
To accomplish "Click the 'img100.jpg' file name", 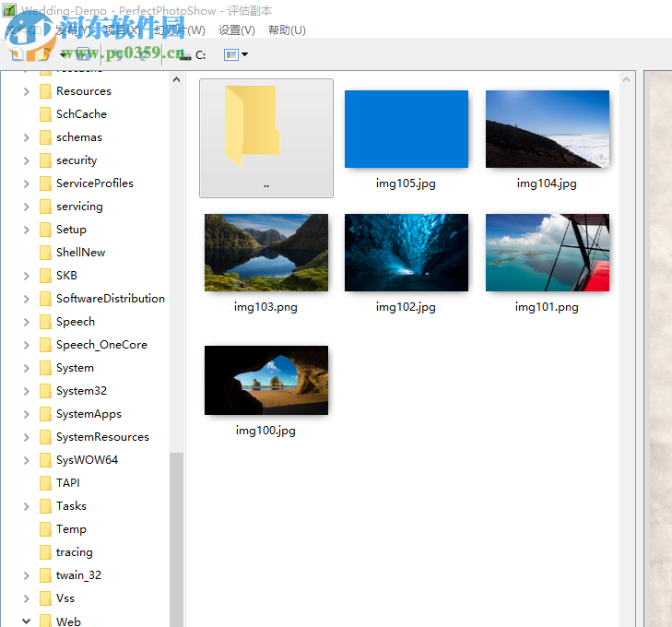I will click(265, 431).
